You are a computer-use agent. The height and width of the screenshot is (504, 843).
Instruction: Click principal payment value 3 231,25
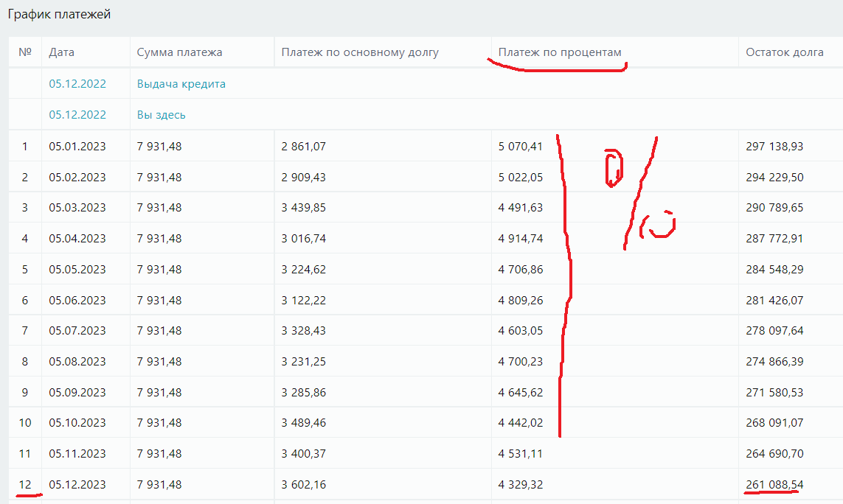pyautogui.click(x=303, y=362)
